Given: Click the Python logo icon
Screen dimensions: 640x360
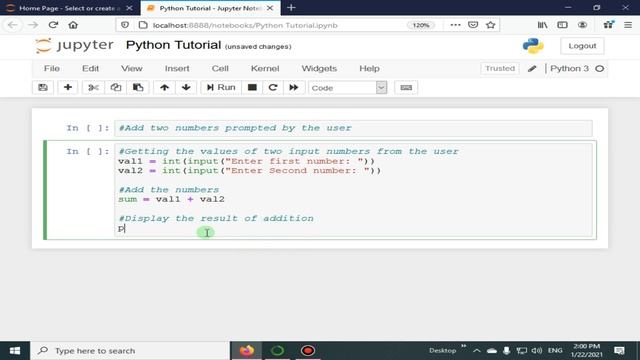Looking at the screenshot, I should tap(533, 46).
